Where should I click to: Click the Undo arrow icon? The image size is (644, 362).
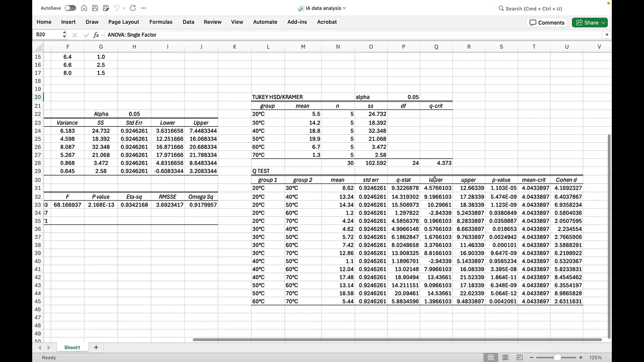(117, 8)
